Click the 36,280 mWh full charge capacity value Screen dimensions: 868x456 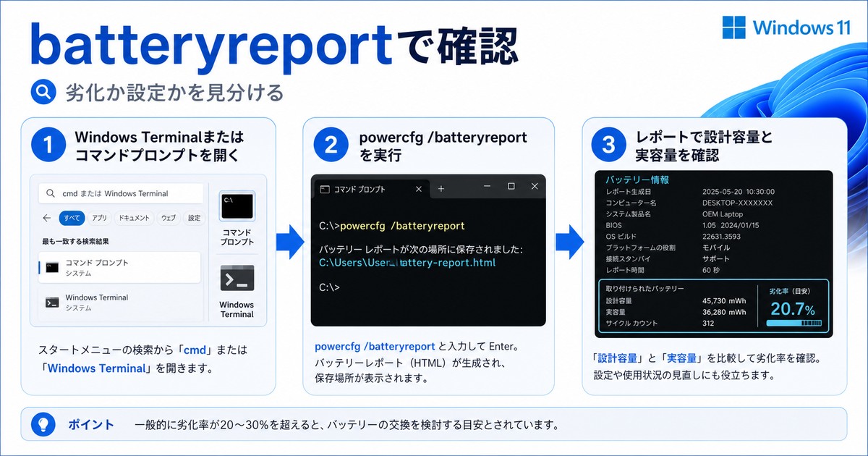pos(724,312)
